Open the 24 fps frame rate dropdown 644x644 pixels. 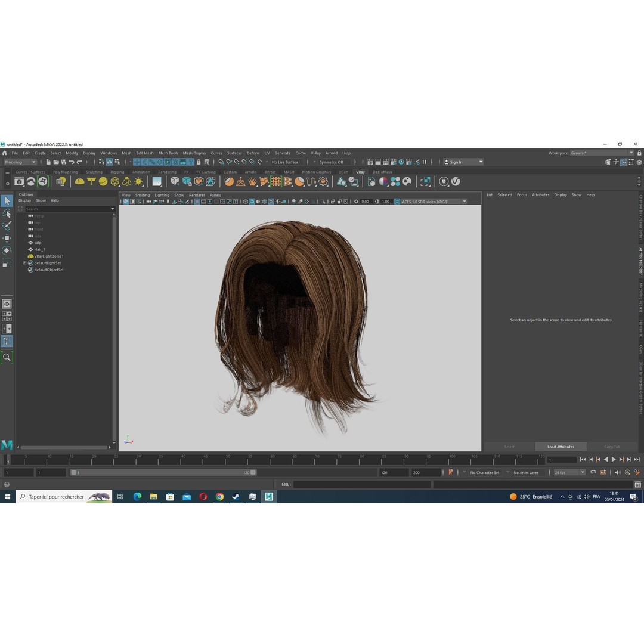pyautogui.click(x=569, y=473)
